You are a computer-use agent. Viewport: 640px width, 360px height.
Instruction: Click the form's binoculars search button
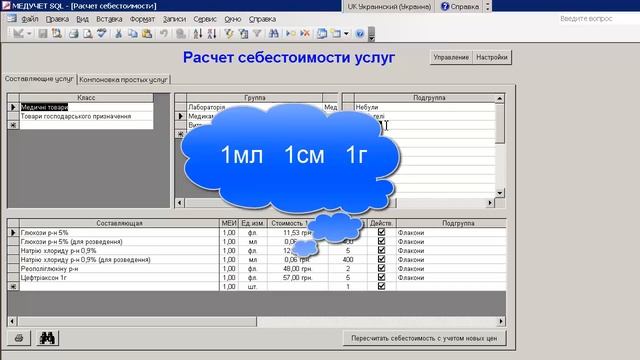point(47,338)
